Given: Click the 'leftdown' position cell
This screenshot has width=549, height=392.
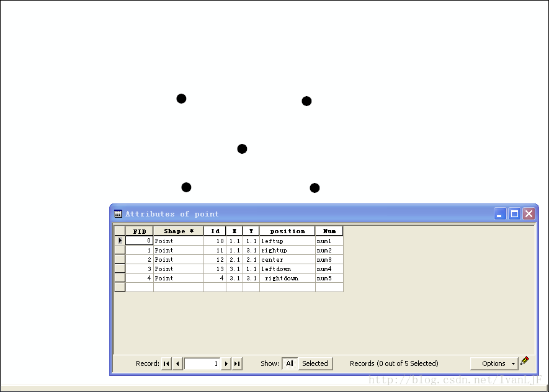Looking at the screenshot, I should 287,269.
